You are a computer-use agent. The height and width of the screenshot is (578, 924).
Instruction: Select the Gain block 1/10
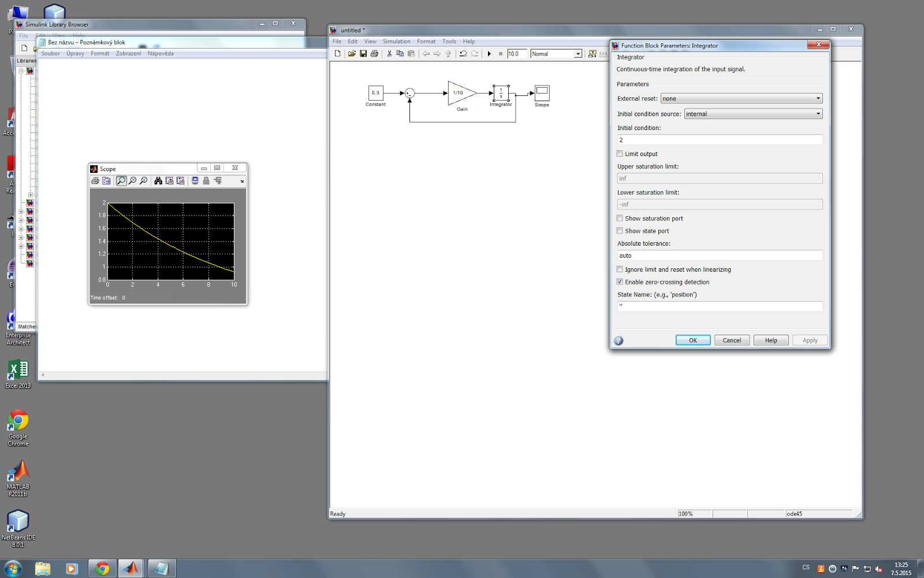click(x=461, y=93)
